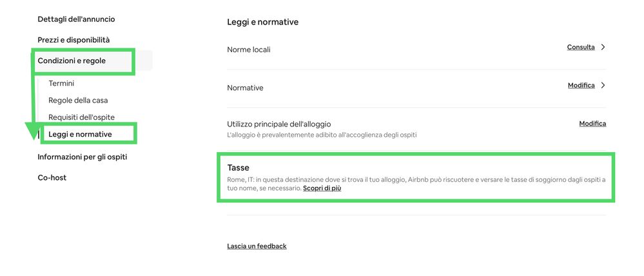Click the Norme locali row label
The width and height of the screenshot is (644, 276).
(249, 50)
